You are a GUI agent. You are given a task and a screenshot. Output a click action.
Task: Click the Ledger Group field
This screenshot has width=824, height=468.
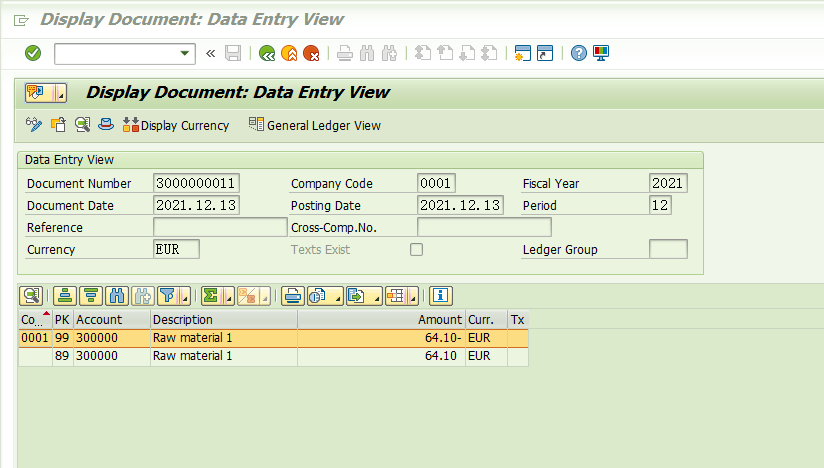tap(668, 249)
